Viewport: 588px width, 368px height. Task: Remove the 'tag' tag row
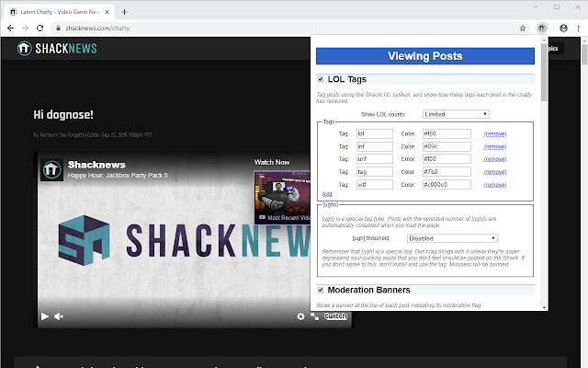tap(494, 172)
